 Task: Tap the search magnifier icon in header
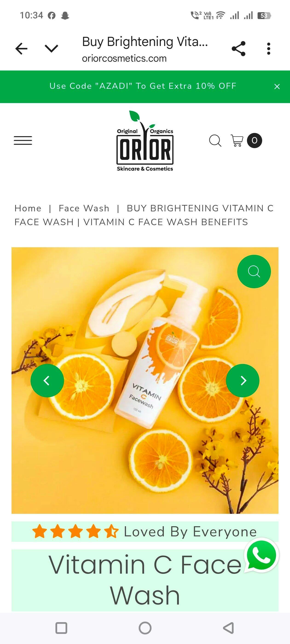215,141
